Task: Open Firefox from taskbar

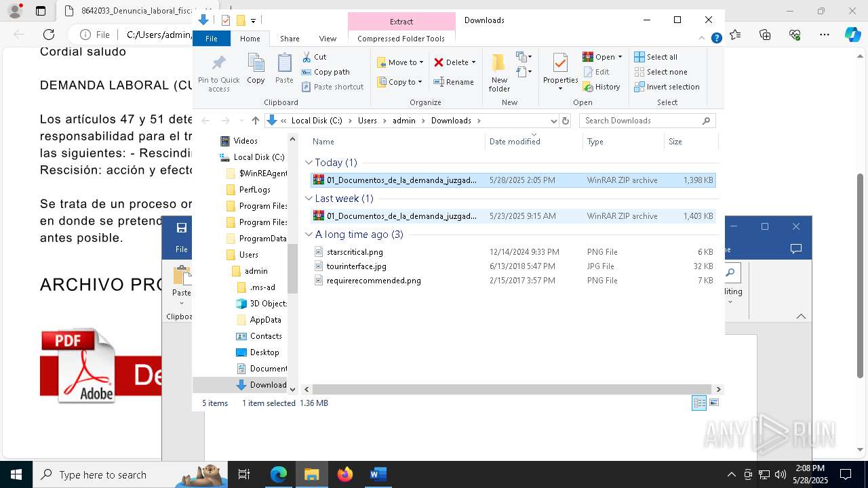Action: click(345, 474)
